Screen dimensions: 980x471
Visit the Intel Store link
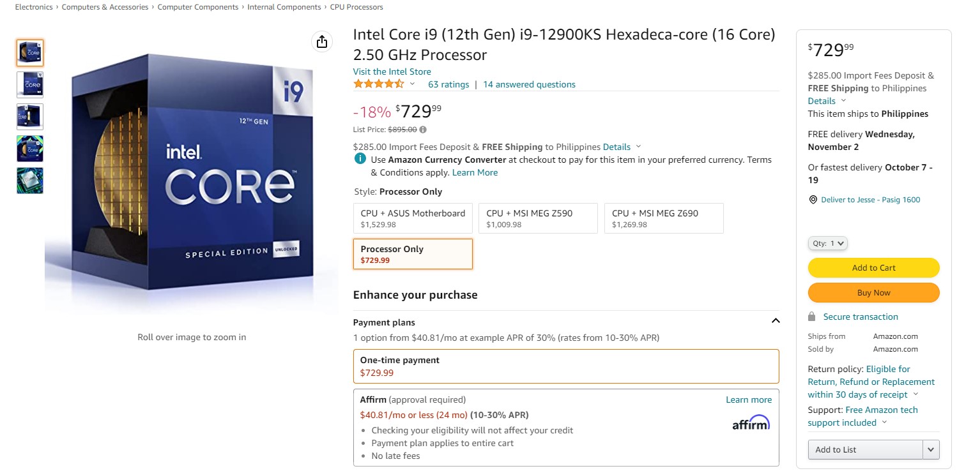pos(392,71)
